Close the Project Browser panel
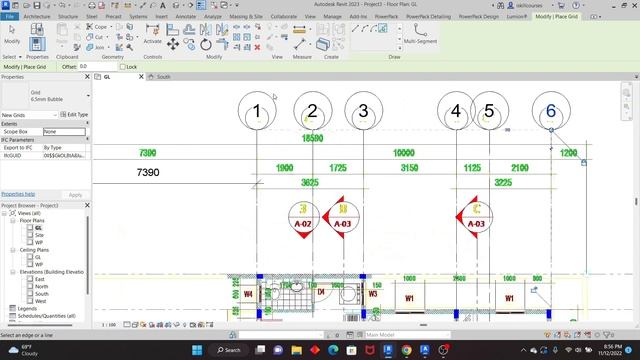This screenshot has width=640, height=360. (x=87, y=205)
